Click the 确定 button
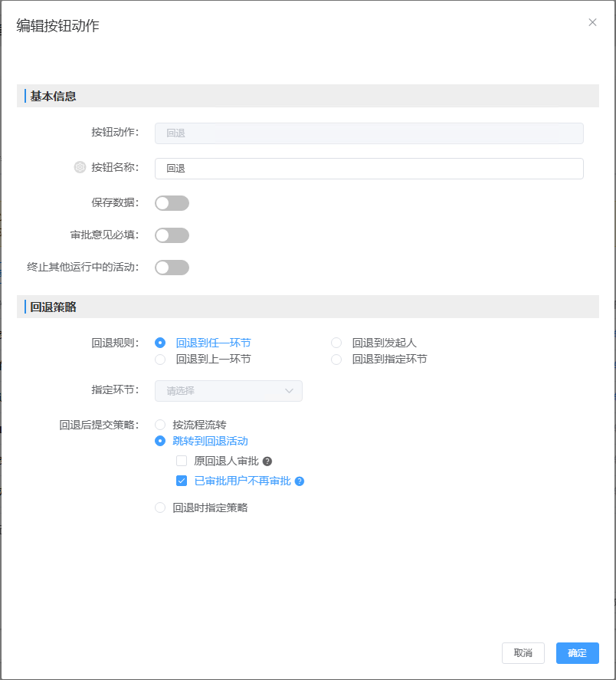Image resolution: width=616 pixels, height=680 pixels. point(577,653)
